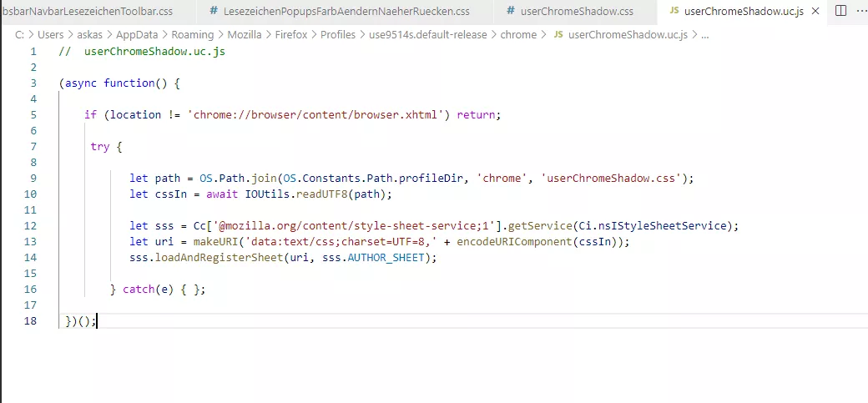The height and width of the screenshot is (403, 868).
Task: Click line number 18 in the gutter
Action: [x=30, y=320]
